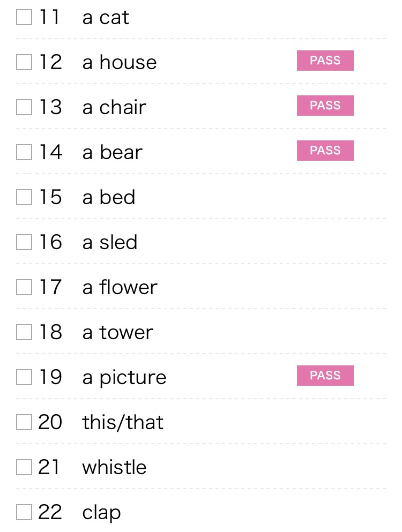Tick the checkbox for 22 clap
The image size is (402, 532).
24,512
